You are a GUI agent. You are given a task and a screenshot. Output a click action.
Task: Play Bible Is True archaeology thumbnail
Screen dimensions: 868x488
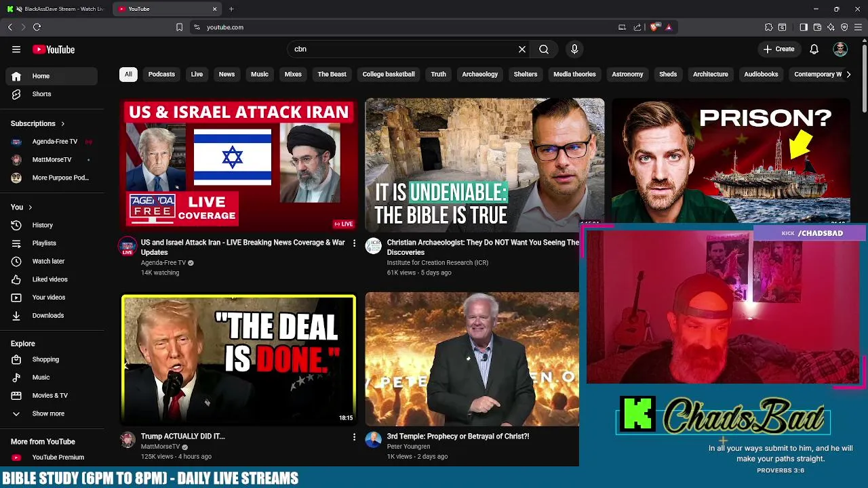484,165
